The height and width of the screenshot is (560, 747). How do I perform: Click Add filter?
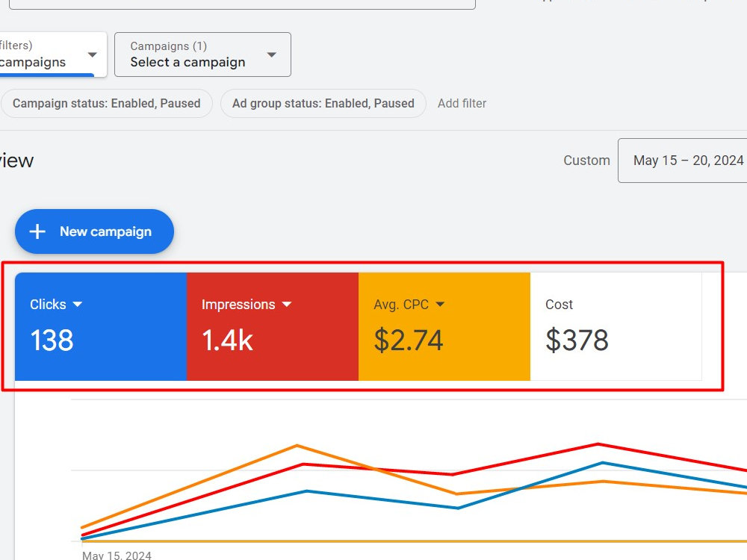click(x=462, y=103)
